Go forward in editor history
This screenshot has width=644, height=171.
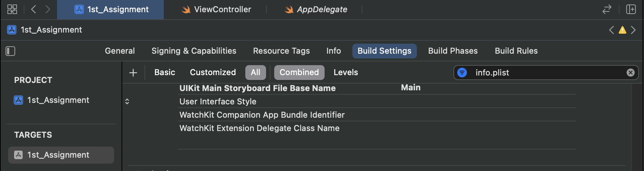pos(48,9)
